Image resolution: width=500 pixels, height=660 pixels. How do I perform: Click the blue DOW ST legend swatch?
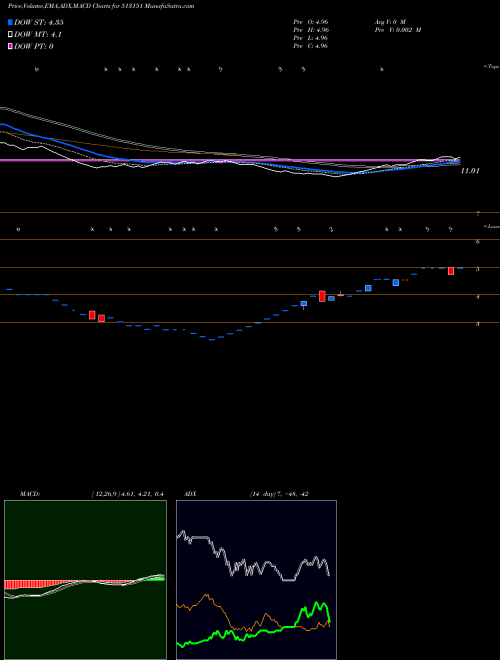click(10, 22)
